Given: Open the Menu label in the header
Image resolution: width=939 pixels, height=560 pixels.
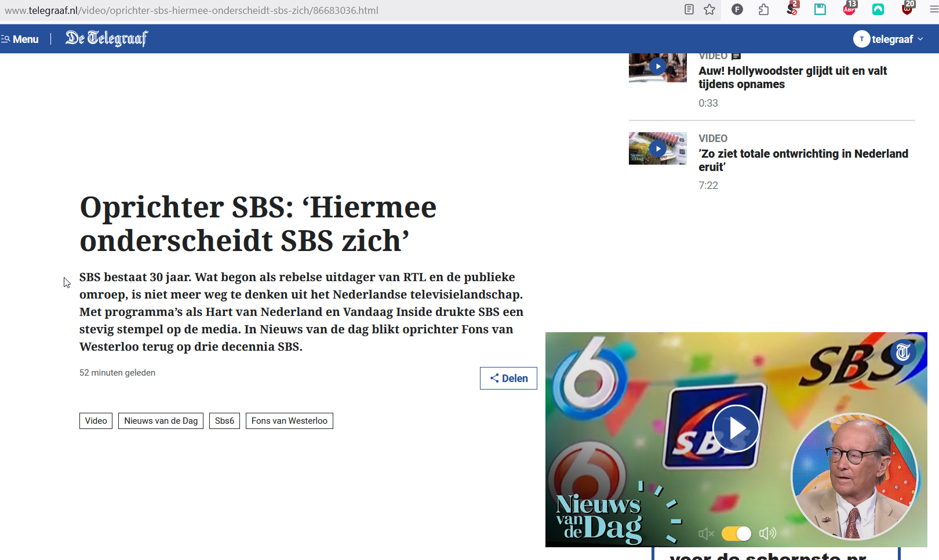Looking at the screenshot, I should pyautogui.click(x=26, y=39).
